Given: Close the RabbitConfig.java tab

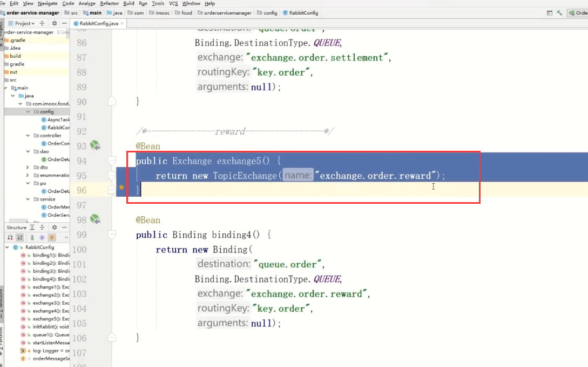Looking at the screenshot, I should (x=122, y=23).
